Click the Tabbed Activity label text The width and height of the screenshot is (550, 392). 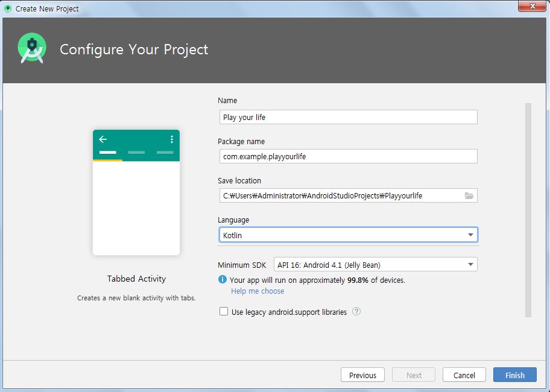pyautogui.click(x=136, y=279)
